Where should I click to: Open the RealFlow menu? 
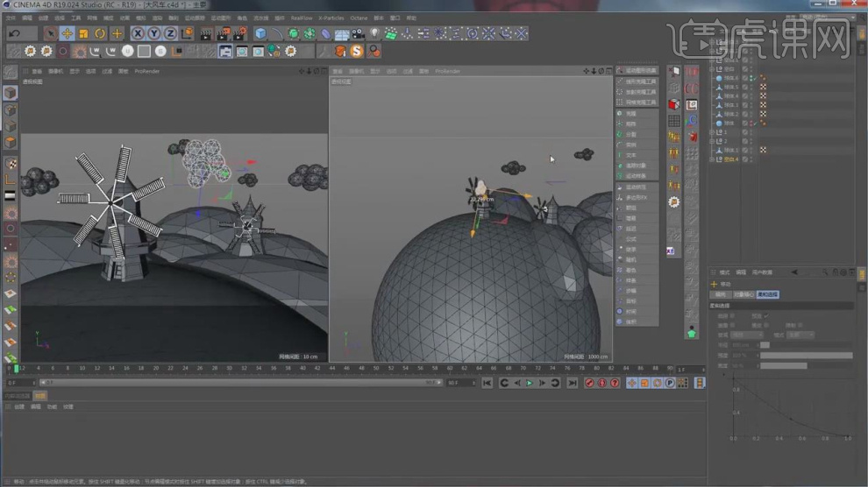click(x=301, y=18)
